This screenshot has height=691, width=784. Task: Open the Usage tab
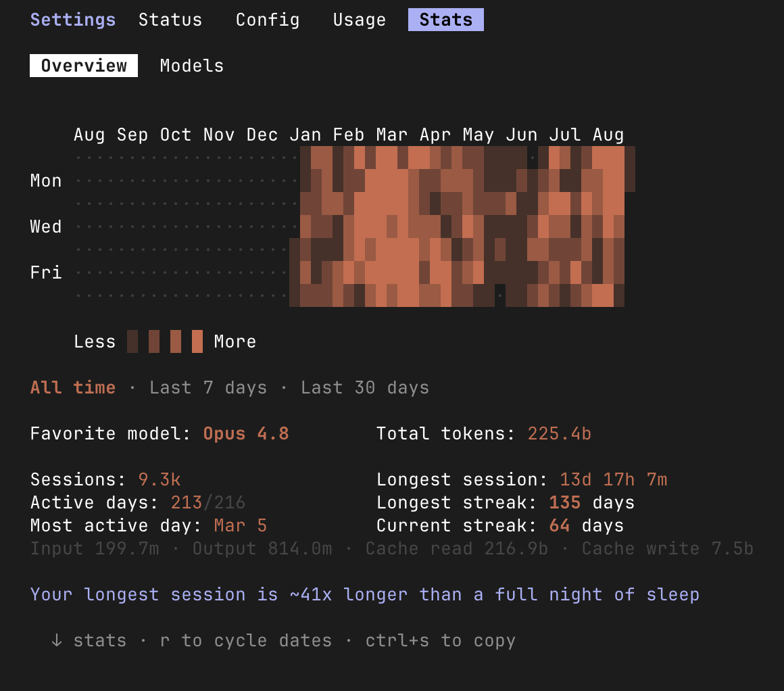pos(360,20)
